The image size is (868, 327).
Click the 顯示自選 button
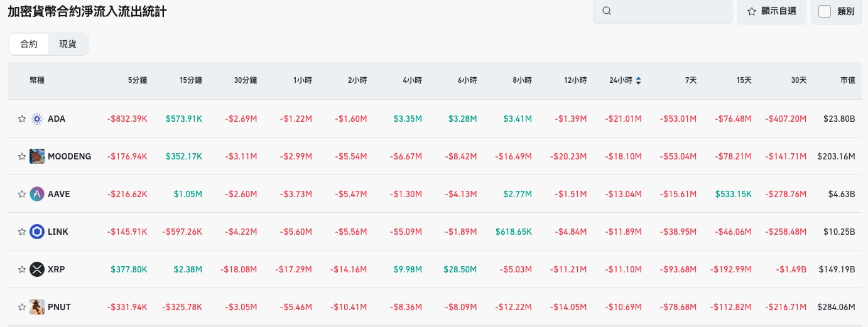(x=771, y=11)
